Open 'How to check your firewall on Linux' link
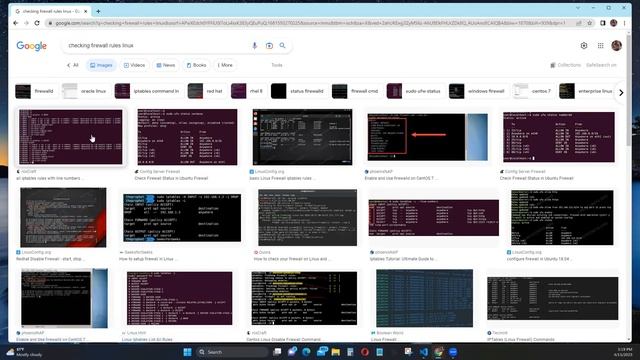This screenshot has width=640, height=360. click(292, 259)
